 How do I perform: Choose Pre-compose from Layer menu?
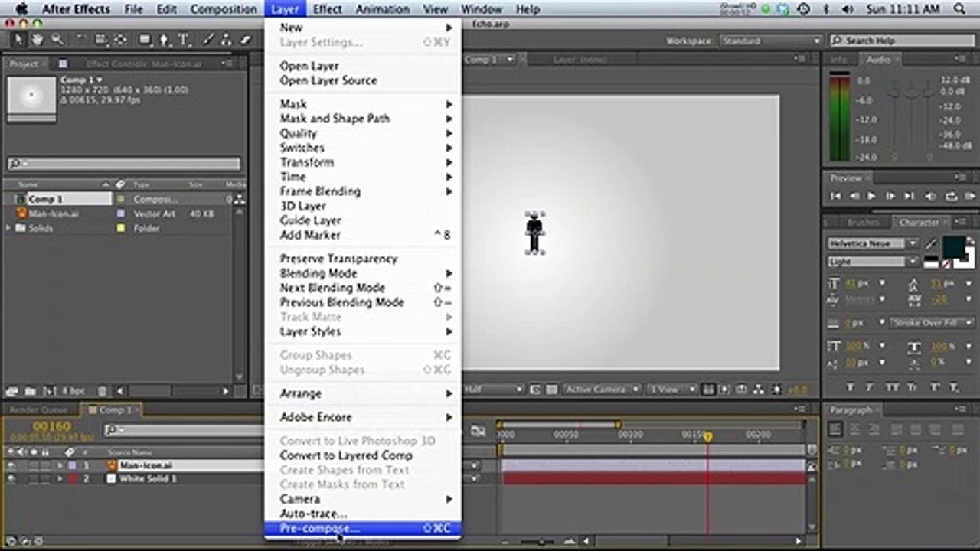point(362,528)
